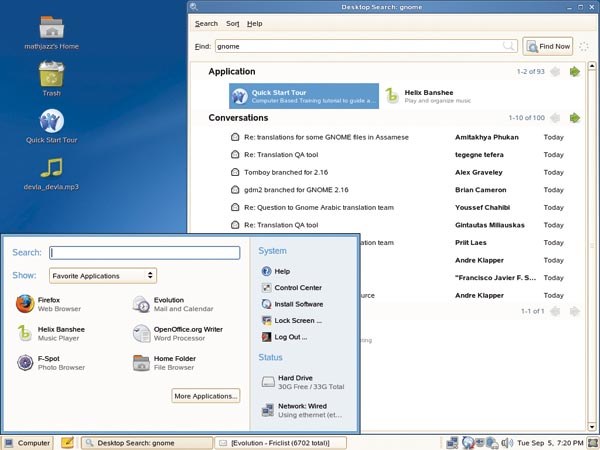This screenshot has width=600, height=450.
Task: Switch to Desktop Search: gnome taskbar item
Action: pyautogui.click(x=147, y=443)
